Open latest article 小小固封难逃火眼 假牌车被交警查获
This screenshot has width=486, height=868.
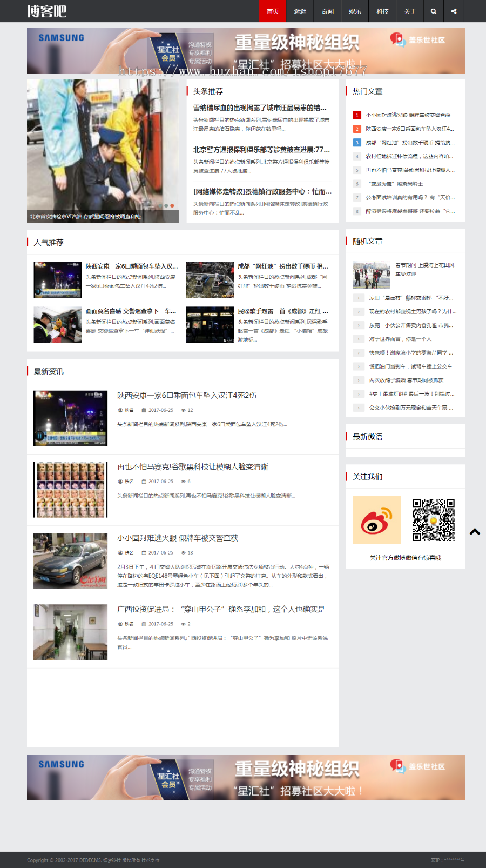[x=178, y=538]
